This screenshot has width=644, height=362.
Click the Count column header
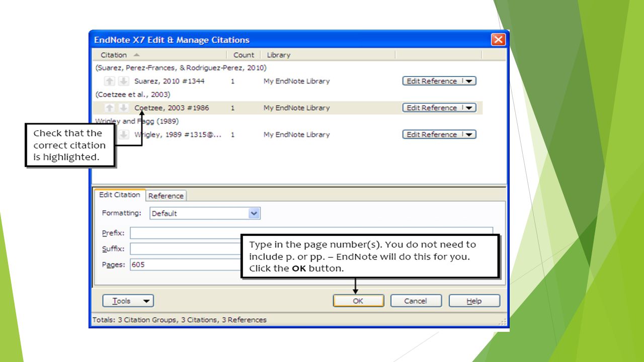[244, 55]
